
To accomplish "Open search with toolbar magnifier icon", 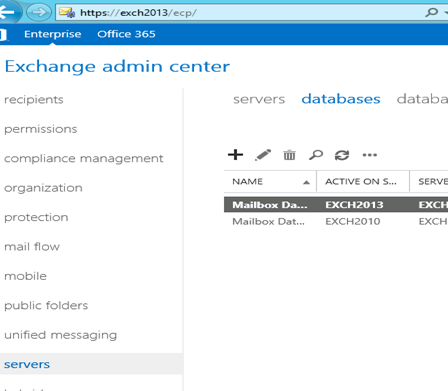I will pyautogui.click(x=316, y=155).
